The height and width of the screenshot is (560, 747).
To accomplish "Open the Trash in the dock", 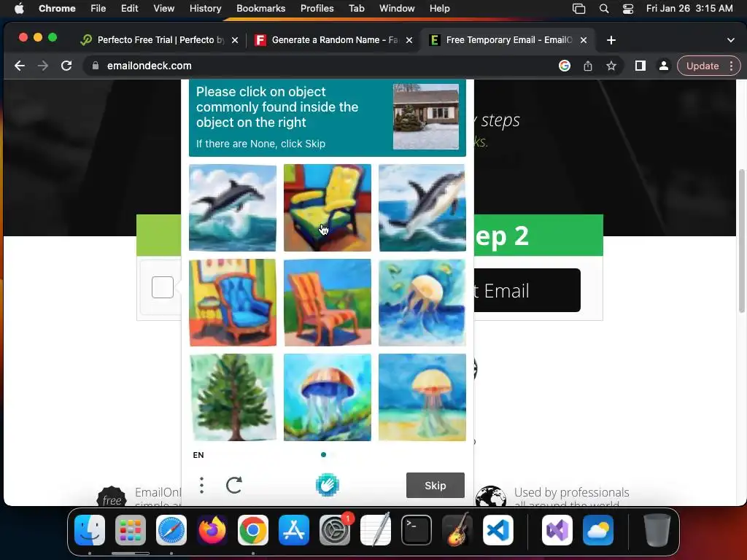I will pyautogui.click(x=657, y=530).
